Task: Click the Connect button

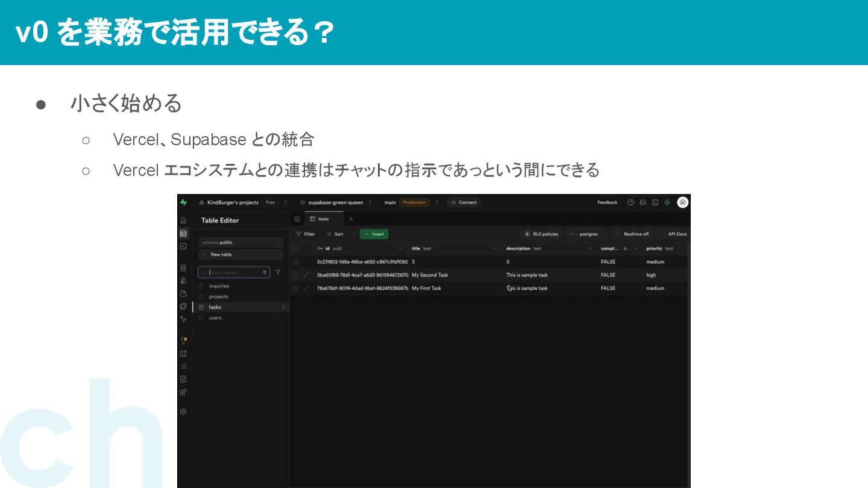Action: (464, 202)
